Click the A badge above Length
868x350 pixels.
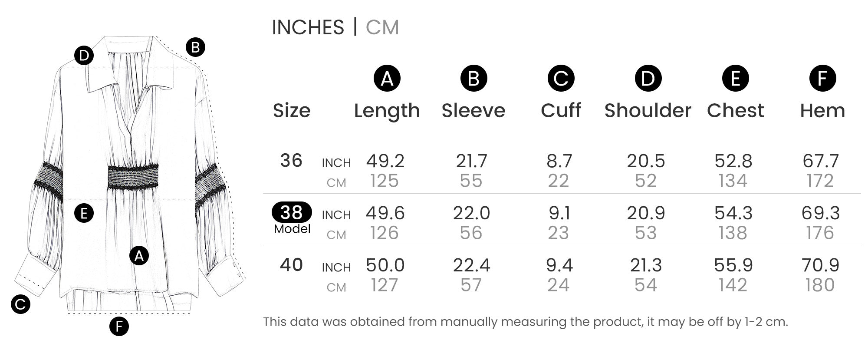(387, 79)
